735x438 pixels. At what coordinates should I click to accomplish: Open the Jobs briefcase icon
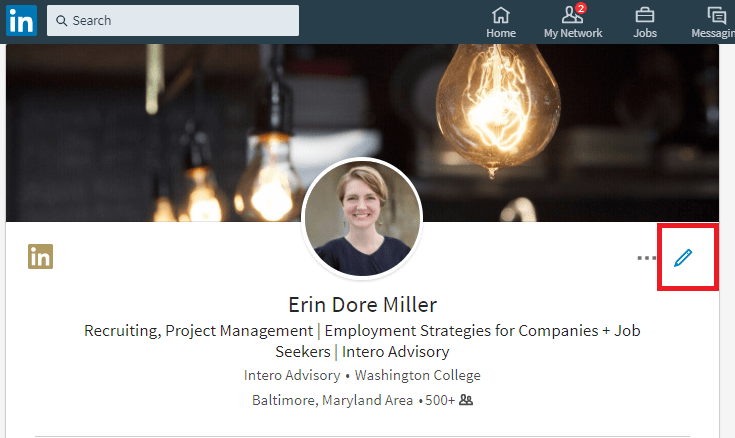[x=645, y=15]
